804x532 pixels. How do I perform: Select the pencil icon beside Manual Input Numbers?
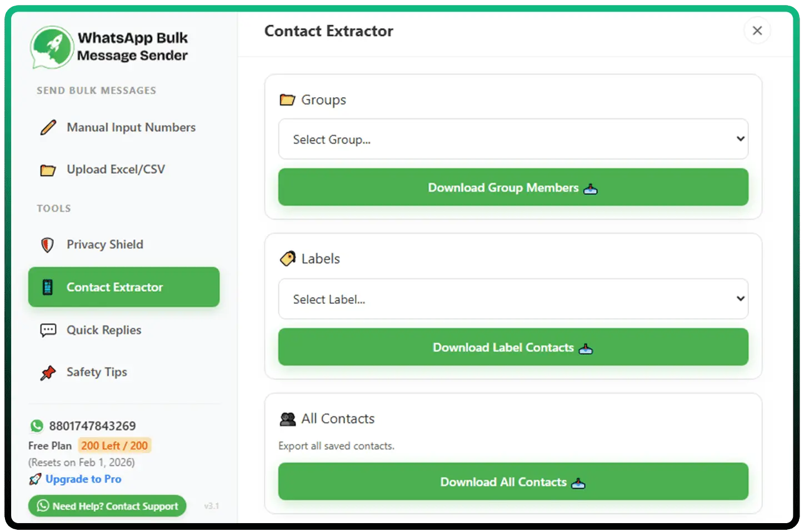coord(48,127)
